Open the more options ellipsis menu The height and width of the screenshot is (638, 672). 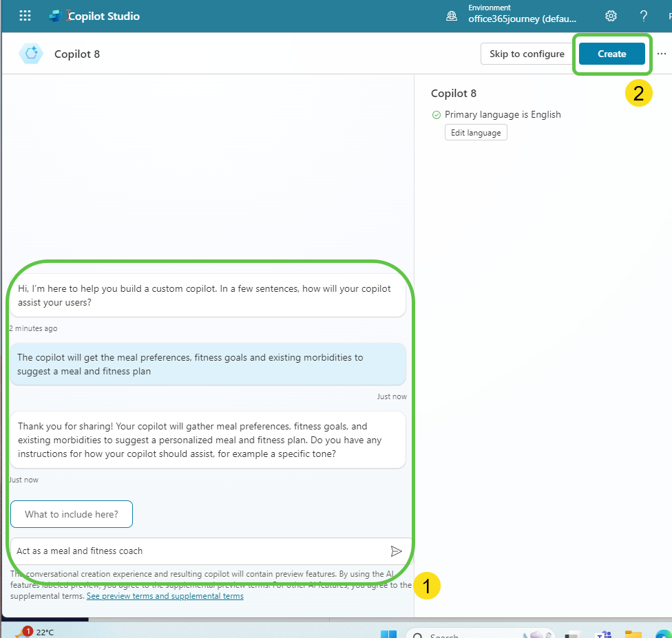coord(662,54)
